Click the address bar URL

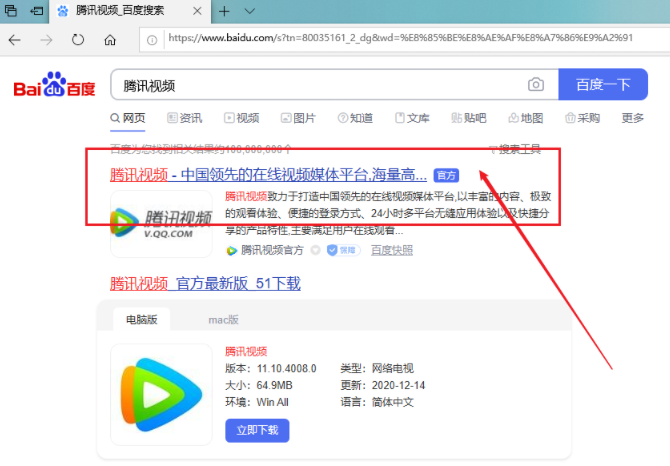point(400,38)
